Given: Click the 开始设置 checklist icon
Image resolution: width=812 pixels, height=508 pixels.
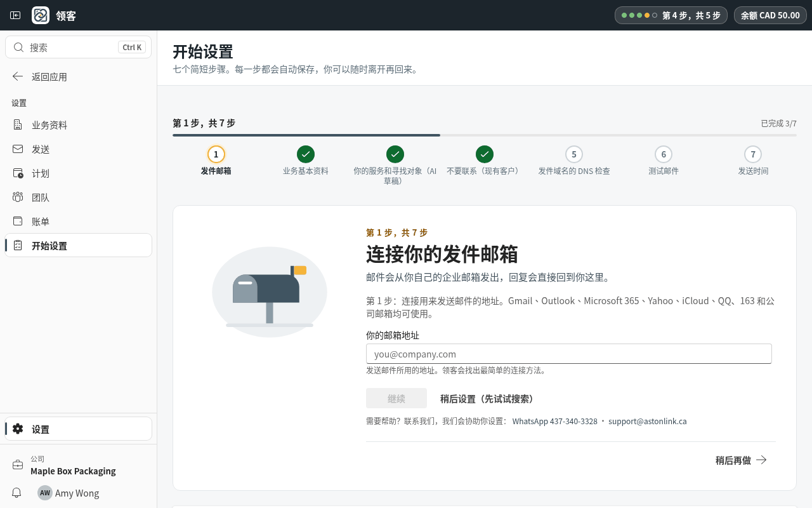Looking at the screenshot, I should [18, 246].
